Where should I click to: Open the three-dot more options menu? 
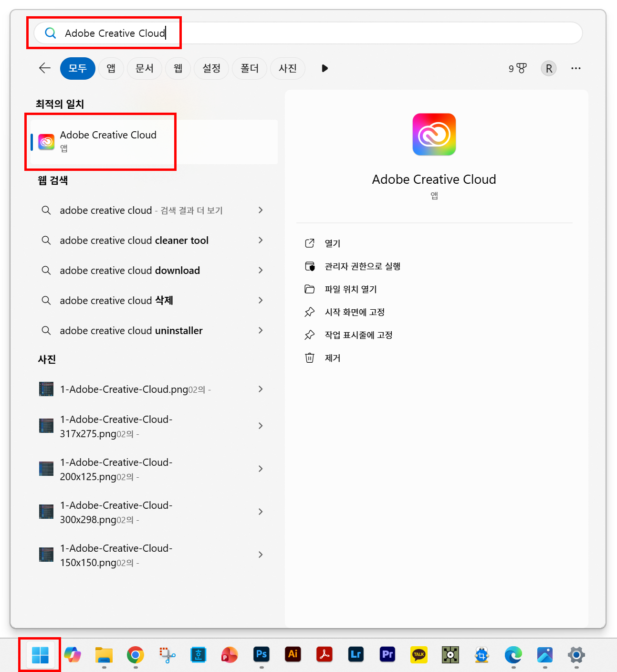(575, 68)
